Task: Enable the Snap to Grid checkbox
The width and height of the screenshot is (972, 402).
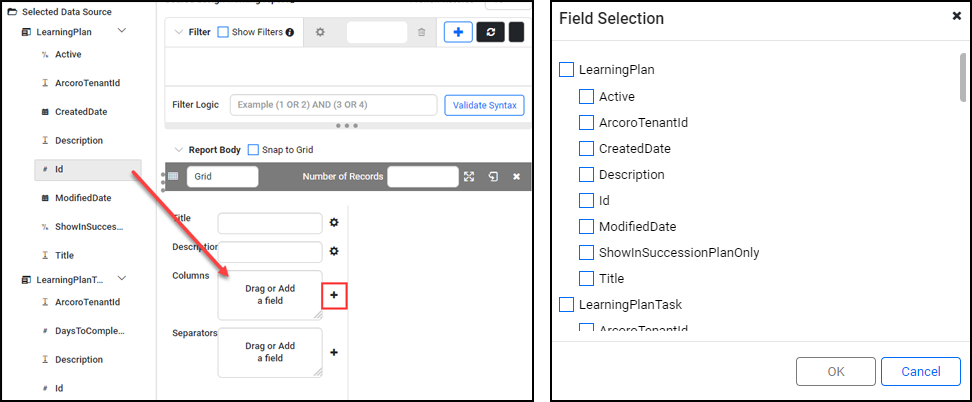Action: point(253,150)
